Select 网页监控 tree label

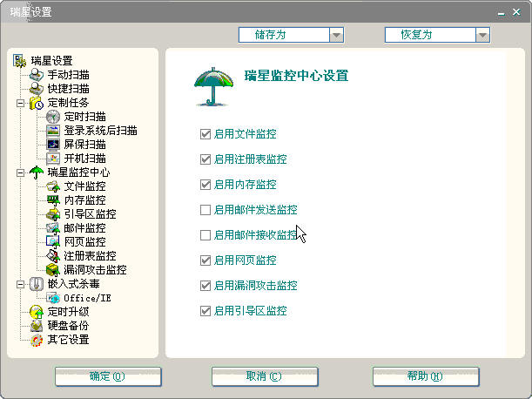84,242
